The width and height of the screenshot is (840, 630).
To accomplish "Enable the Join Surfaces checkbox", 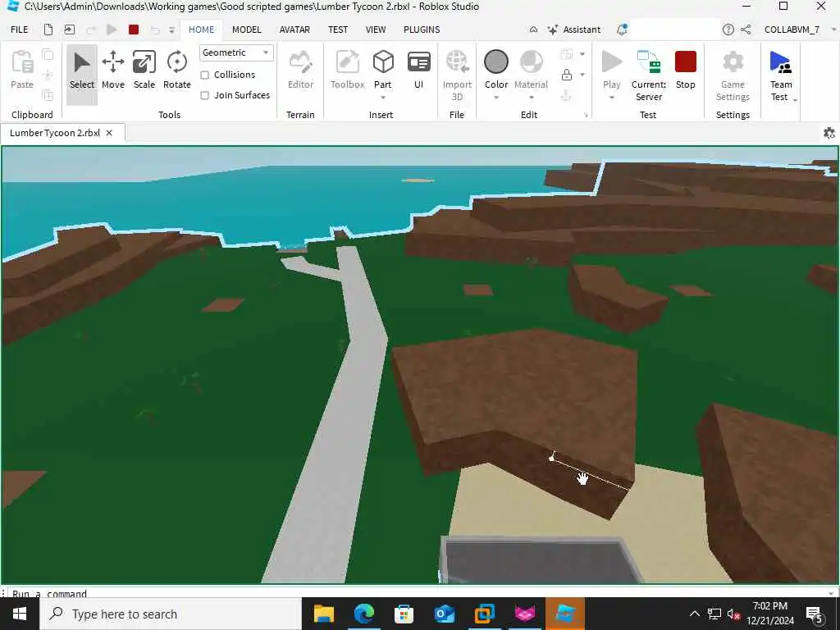I will coord(204,95).
